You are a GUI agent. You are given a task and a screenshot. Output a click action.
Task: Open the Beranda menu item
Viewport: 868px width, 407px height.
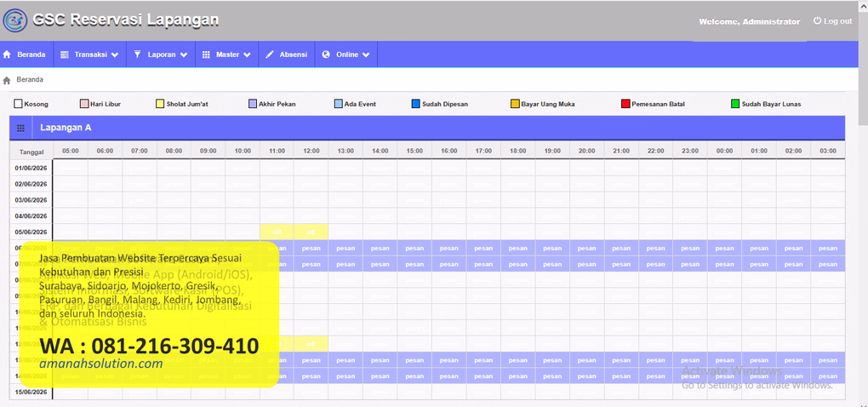coord(26,54)
